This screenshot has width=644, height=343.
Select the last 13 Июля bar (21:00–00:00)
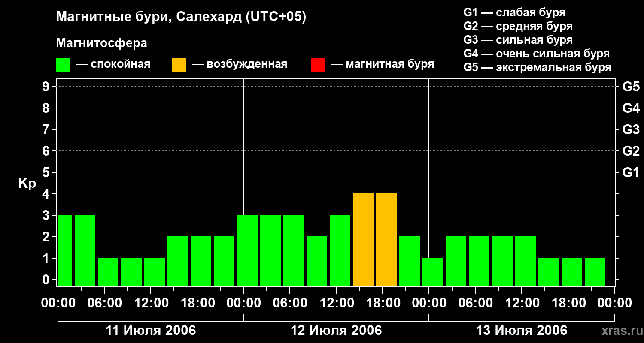(595, 272)
